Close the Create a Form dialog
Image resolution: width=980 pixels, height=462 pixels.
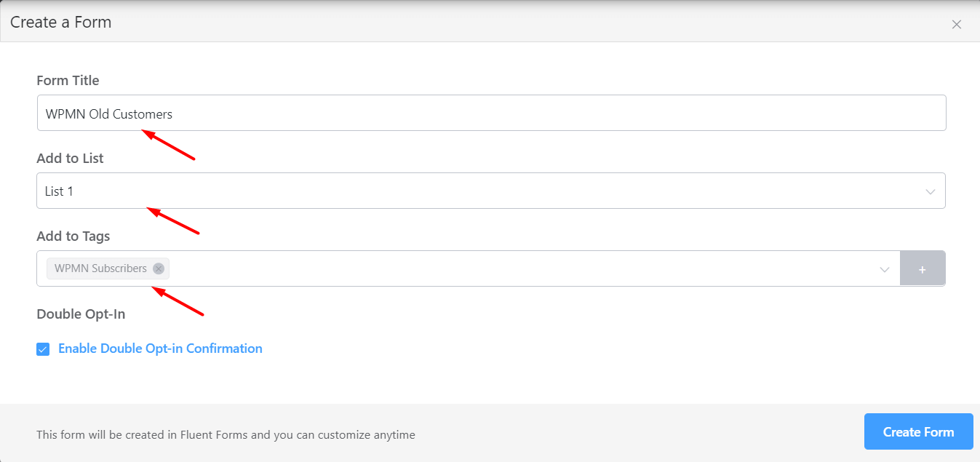point(957,24)
